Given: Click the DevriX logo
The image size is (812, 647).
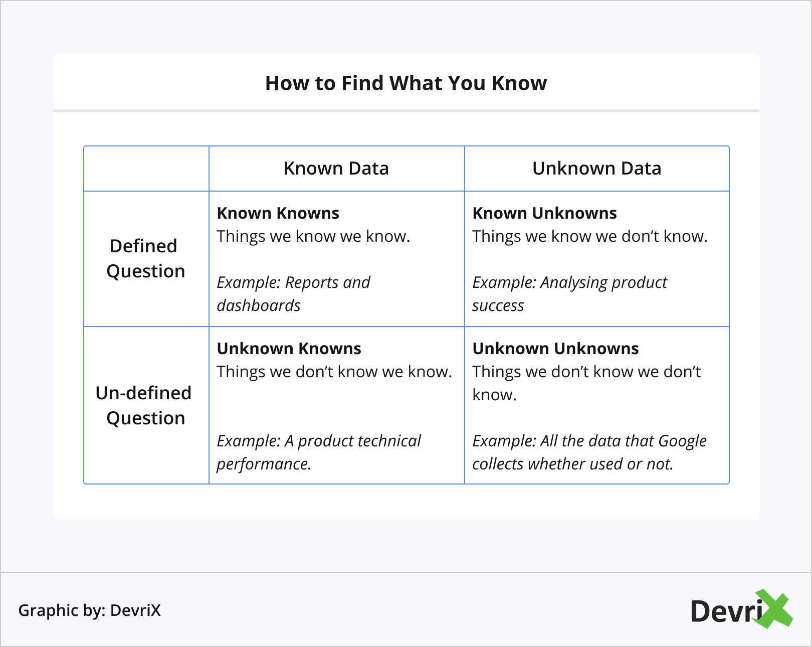Looking at the screenshot, I should click(x=741, y=610).
